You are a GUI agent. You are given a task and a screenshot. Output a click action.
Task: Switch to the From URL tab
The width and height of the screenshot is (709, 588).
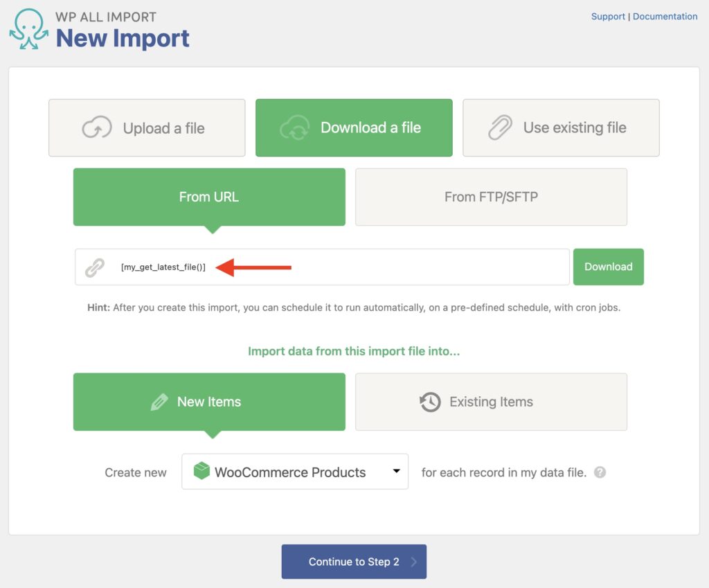coord(208,197)
